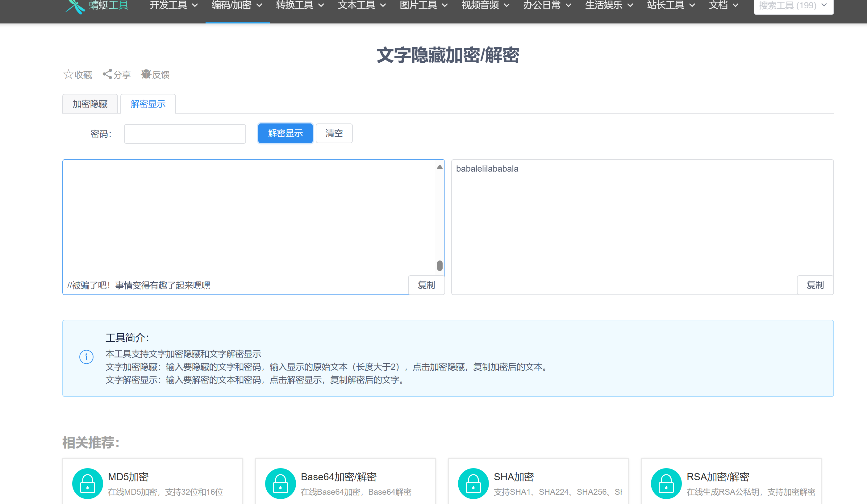Open the SHA加密 lock icon
The height and width of the screenshot is (504, 867).
click(473, 483)
